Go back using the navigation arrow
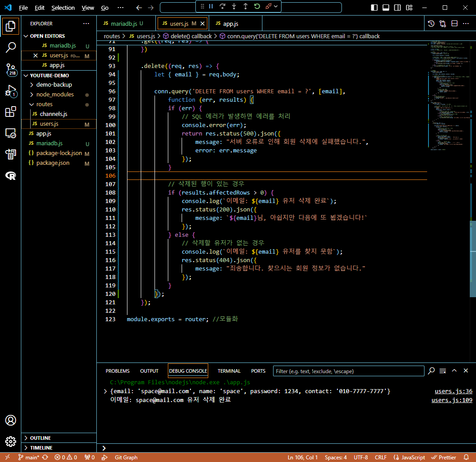This screenshot has width=476, height=462. pyautogui.click(x=139, y=8)
